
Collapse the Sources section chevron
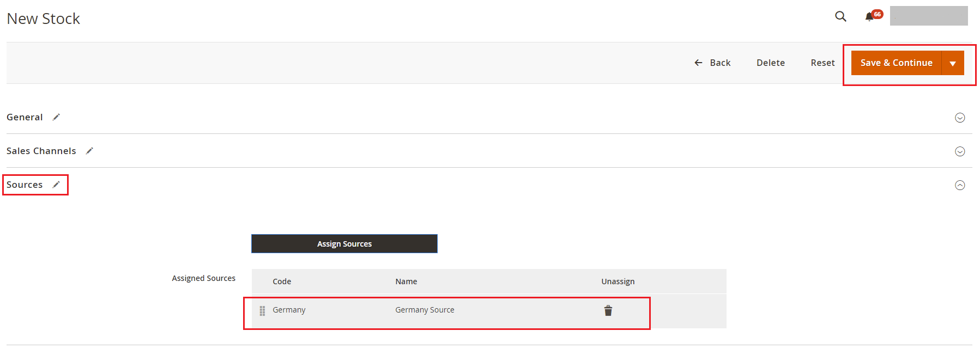[x=960, y=185]
